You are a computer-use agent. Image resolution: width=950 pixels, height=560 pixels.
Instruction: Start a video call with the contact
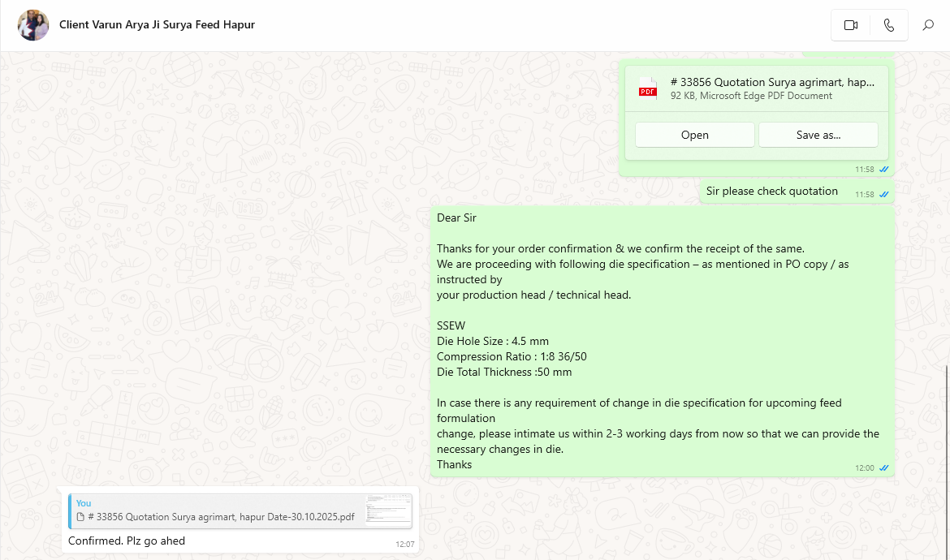850,25
